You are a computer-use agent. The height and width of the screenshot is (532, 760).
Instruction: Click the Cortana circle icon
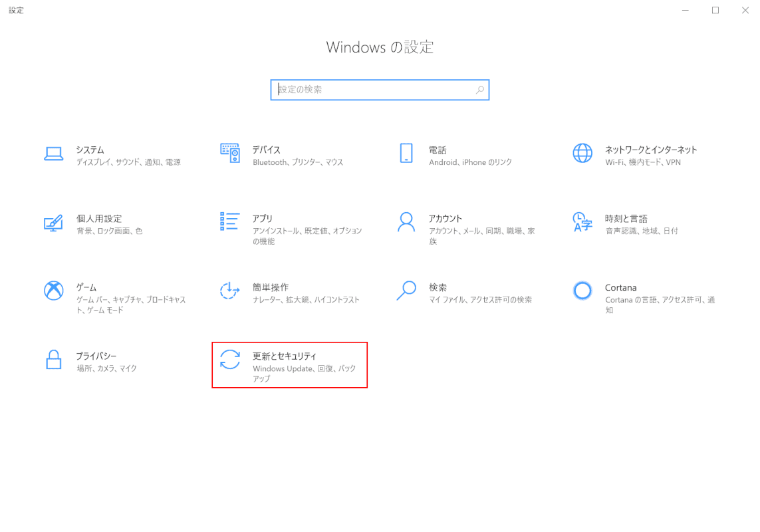582,291
